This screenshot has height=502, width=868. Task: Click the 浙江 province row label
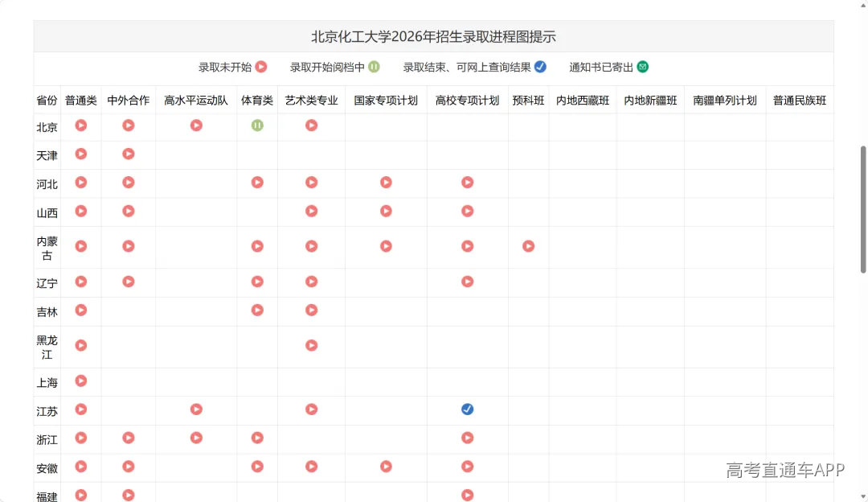click(x=47, y=440)
